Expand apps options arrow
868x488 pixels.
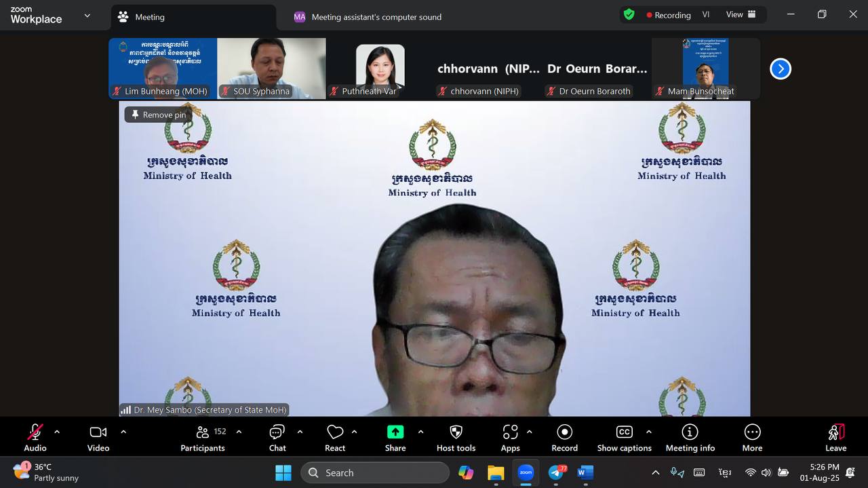(529, 432)
